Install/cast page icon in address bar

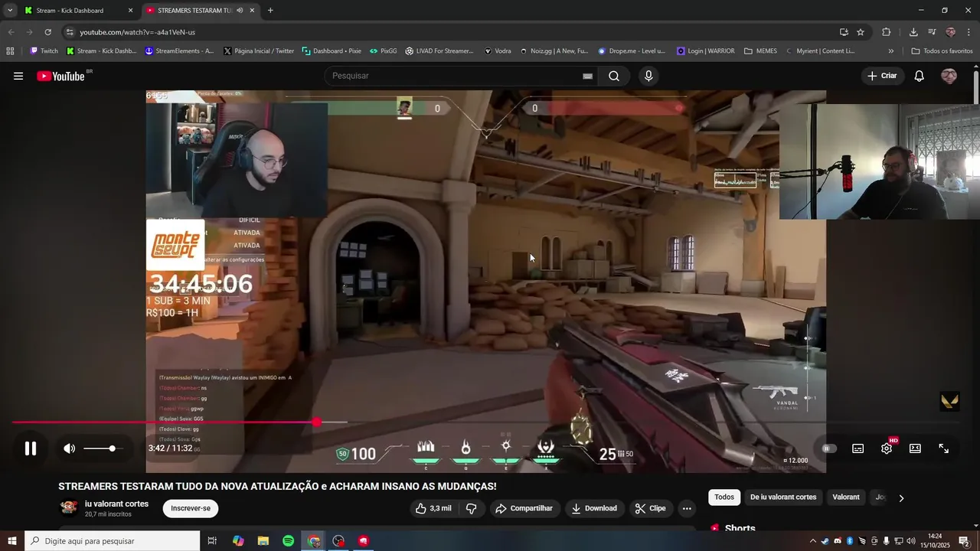(x=844, y=32)
